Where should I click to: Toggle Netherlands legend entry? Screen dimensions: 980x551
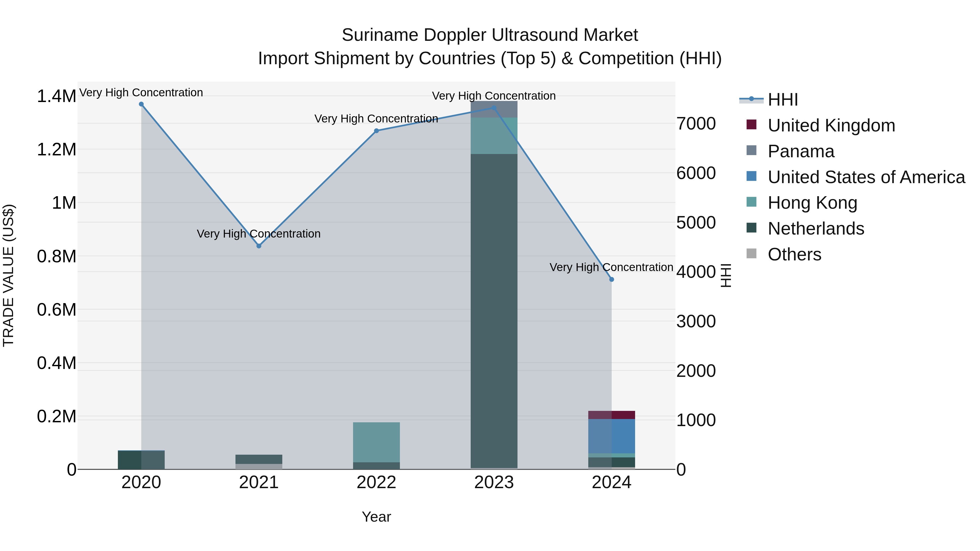pos(805,229)
